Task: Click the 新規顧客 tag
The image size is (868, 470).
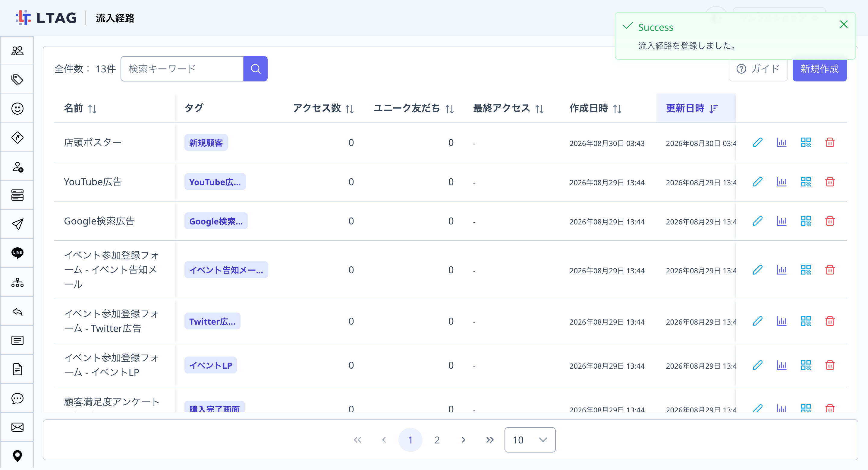Action: (x=206, y=143)
